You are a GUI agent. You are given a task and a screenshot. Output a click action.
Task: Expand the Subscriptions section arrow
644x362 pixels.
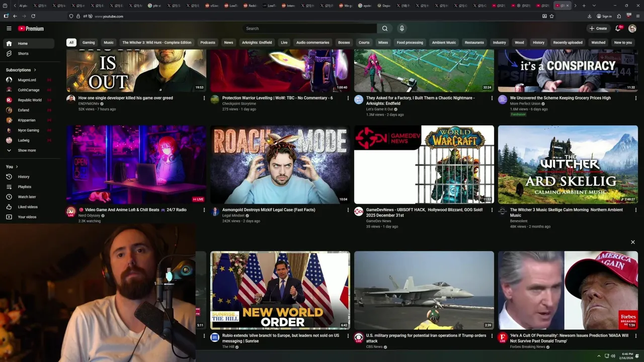click(x=35, y=70)
